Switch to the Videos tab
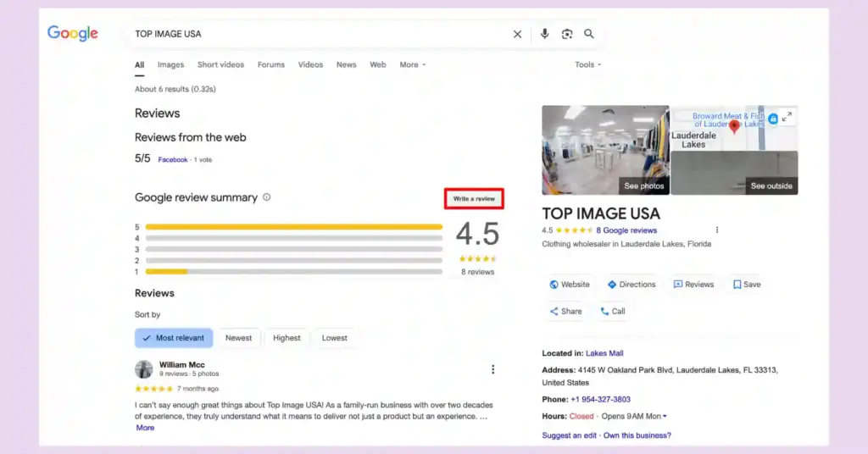868x454 pixels. tap(310, 64)
